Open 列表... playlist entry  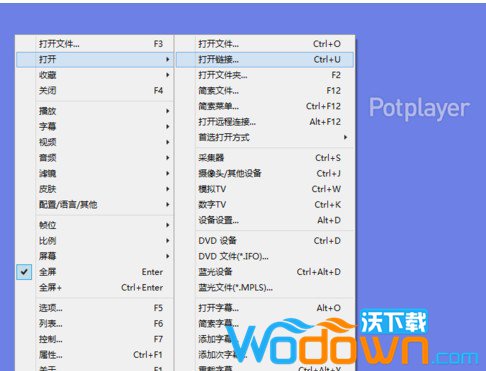(95, 324)
